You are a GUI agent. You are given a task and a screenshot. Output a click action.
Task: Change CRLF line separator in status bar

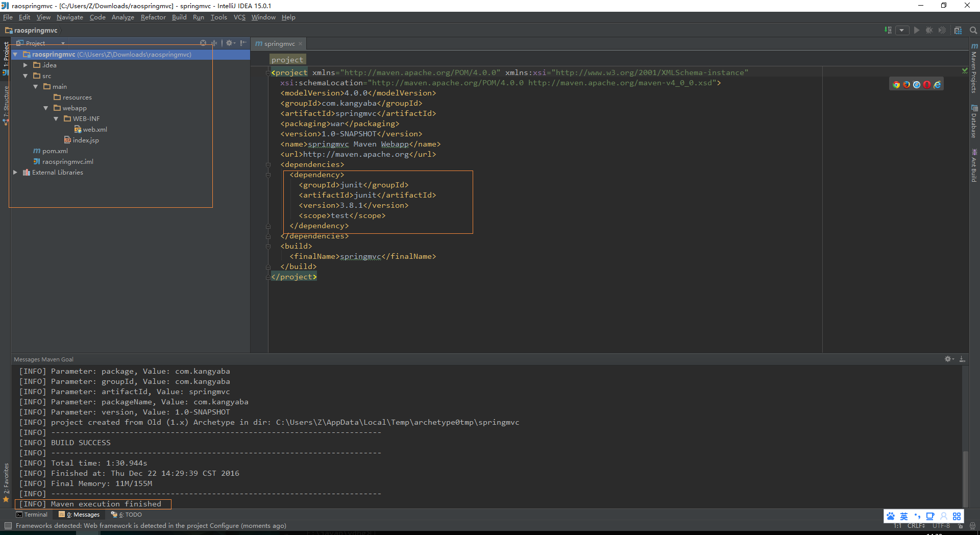(x=916, y=526)
